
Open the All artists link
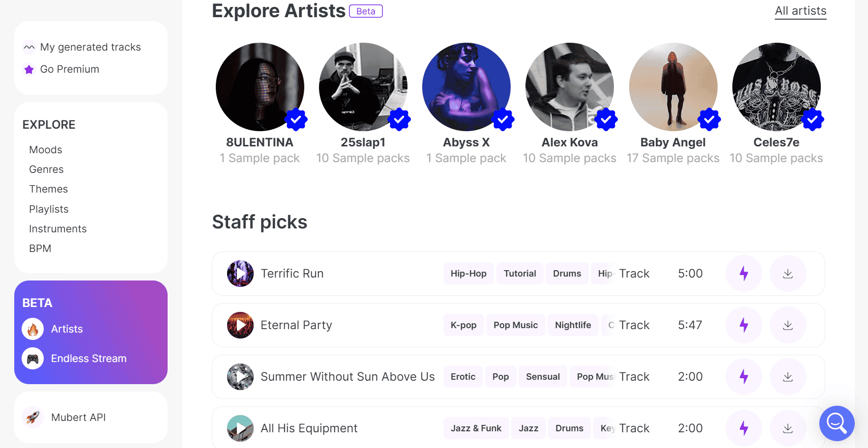click(x=800, y=10)
